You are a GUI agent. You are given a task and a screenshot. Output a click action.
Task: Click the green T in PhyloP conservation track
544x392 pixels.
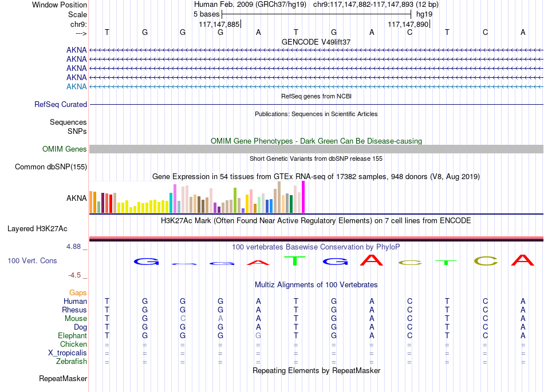pos(295,260)
